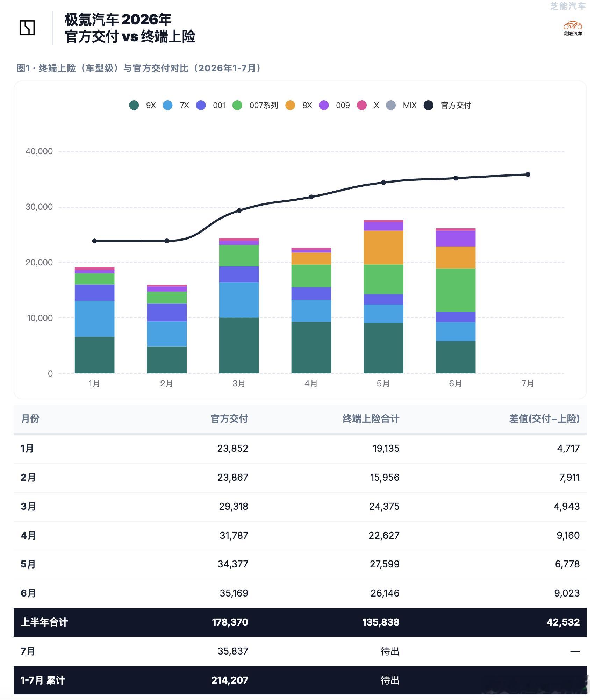Click the 23,852 cell in 1月 row
595x700 pixels.
(233, 448)
